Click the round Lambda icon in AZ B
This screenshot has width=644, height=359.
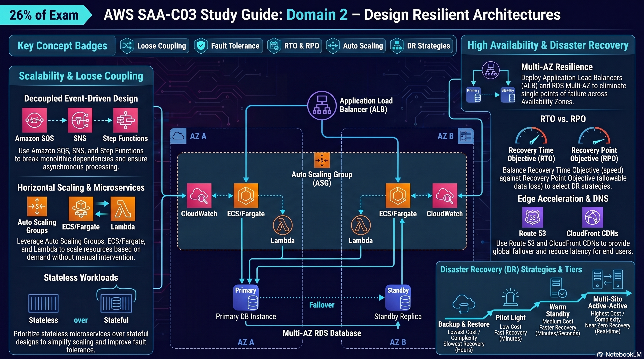(x=361, y=225)
